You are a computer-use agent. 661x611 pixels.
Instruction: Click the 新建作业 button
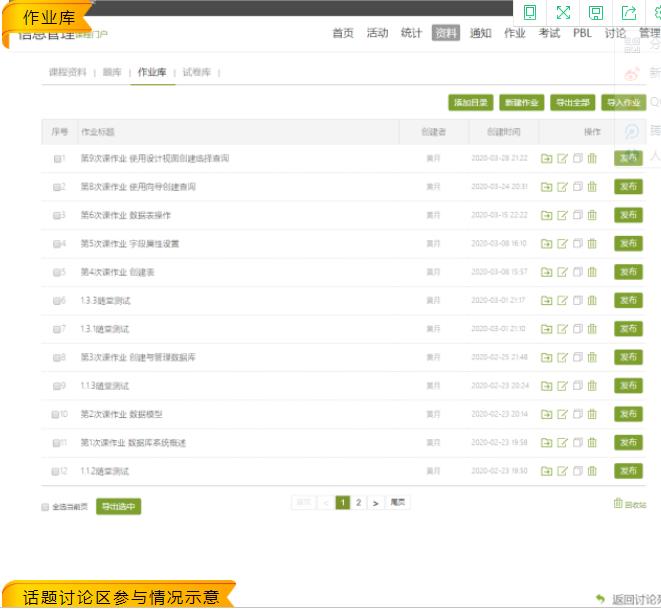521,102
